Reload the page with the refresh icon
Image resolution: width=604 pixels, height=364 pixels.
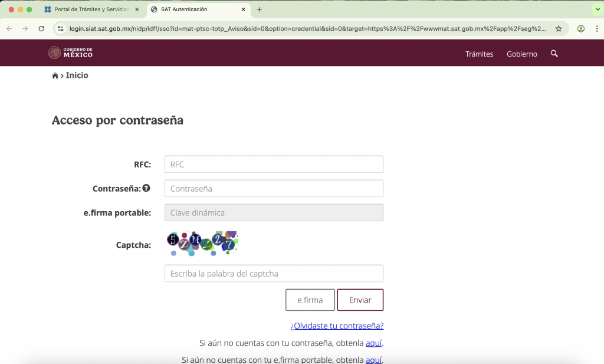[x=41, y=28]
